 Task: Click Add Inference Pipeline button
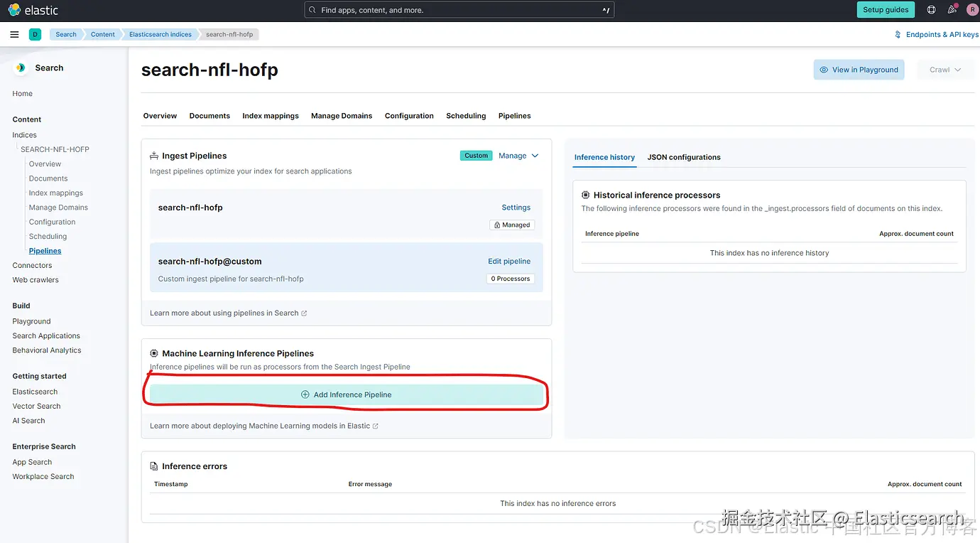347,394
